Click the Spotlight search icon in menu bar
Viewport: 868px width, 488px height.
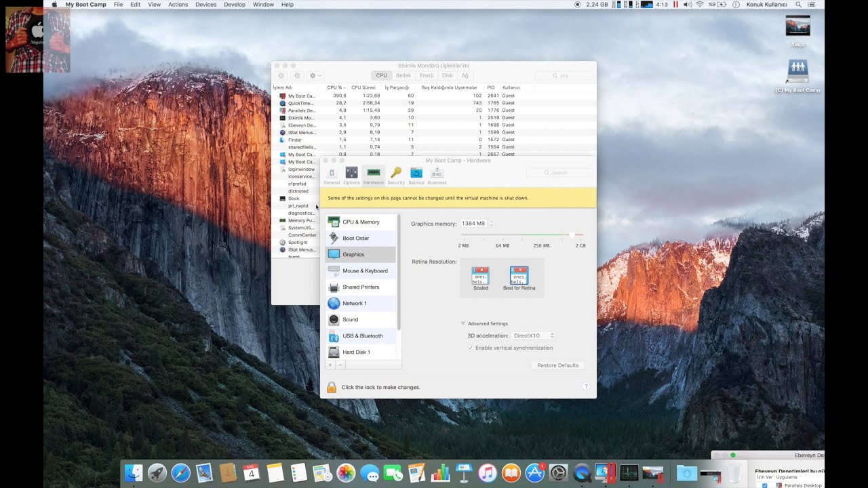pos(798,4)
